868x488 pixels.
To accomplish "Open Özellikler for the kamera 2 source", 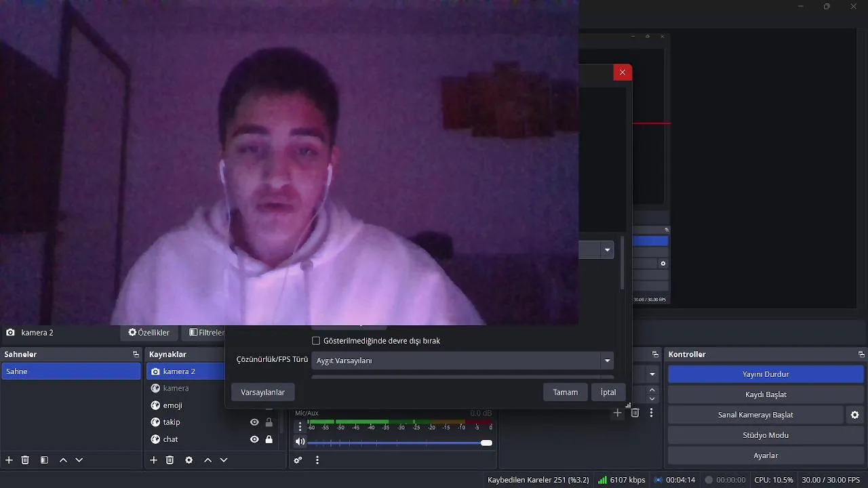I will pos(149,333).
